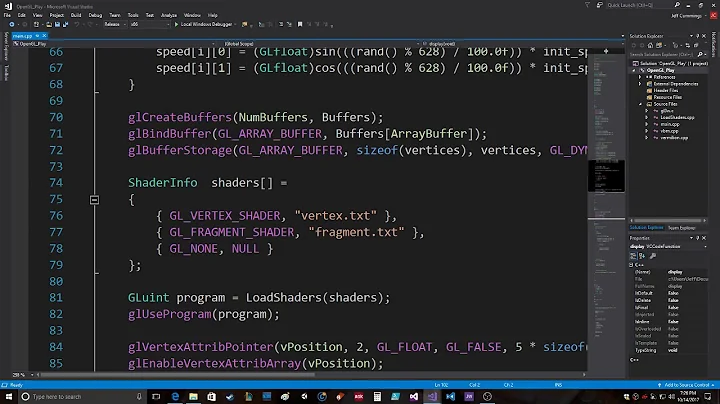The image size is (720, 404).
Task: Open File Explorer from the taskbar
Action: [x=193, y=396]
